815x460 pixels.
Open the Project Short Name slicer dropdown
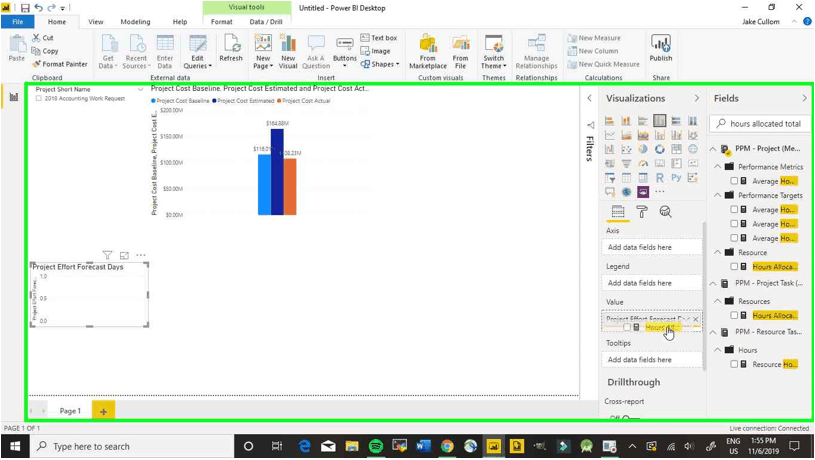[140, 89]
